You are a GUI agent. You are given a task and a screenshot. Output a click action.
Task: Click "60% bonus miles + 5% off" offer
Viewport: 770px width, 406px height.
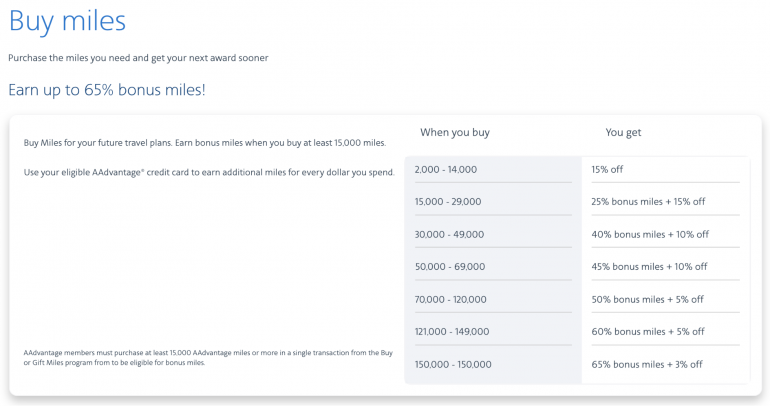(x=648, y=331)
